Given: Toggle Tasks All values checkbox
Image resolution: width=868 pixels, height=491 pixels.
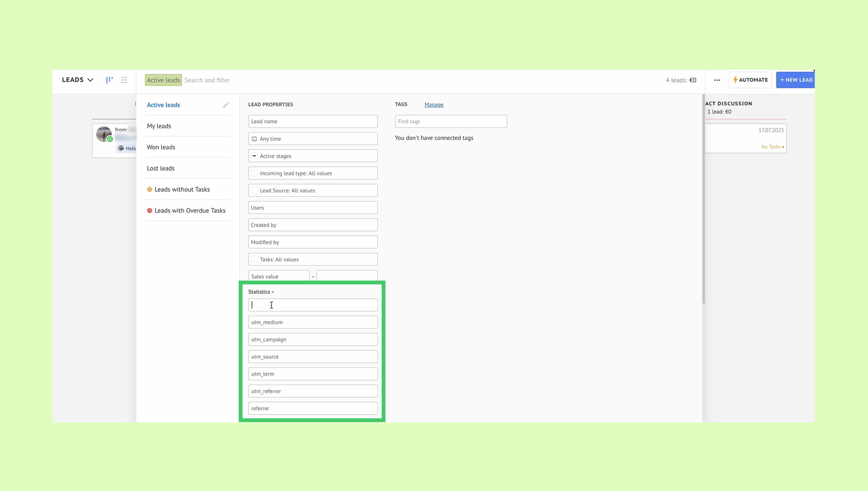Looking at the screenshot, I should tap(254, 259).
